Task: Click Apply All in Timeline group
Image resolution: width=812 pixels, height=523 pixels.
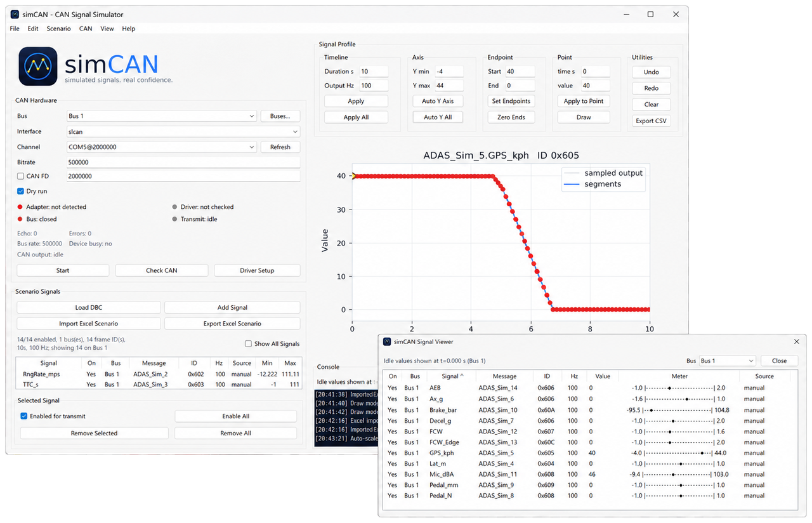Action: (x=356, y=117)
